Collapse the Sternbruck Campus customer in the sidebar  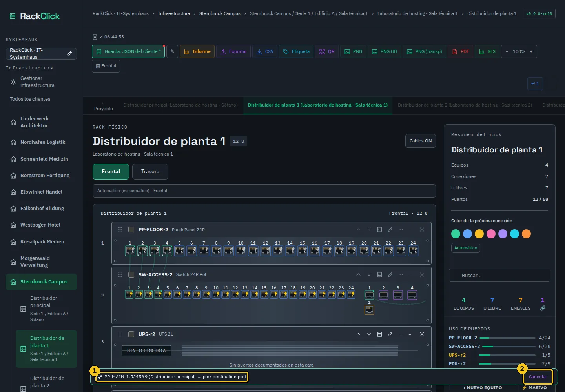pos(41,282)
